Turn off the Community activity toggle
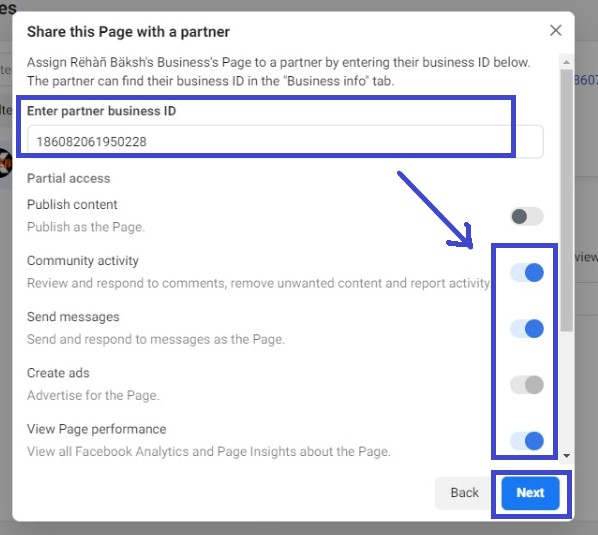The width and height of the screenshot is (598, 535). 527,273
